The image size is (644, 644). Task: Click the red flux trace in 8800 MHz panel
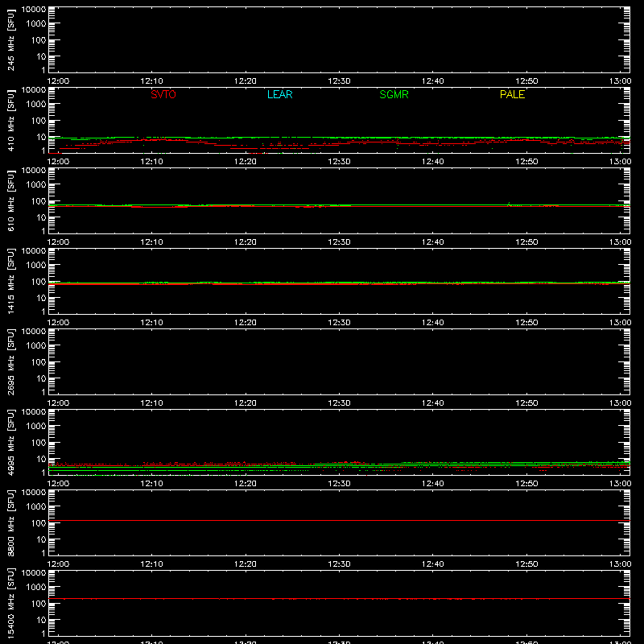(339, 520)
